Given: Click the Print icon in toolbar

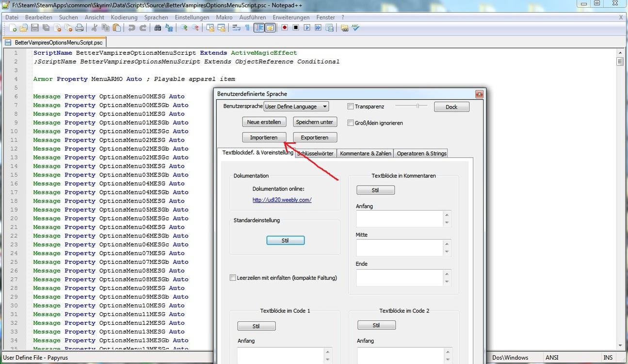Looking at the screenshot, I should (x=79, y=28).
